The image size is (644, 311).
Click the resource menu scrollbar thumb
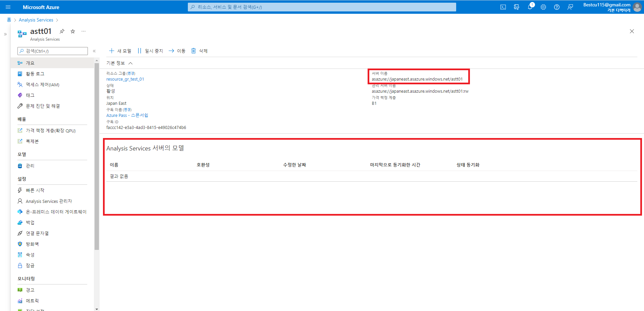[97, 157]
